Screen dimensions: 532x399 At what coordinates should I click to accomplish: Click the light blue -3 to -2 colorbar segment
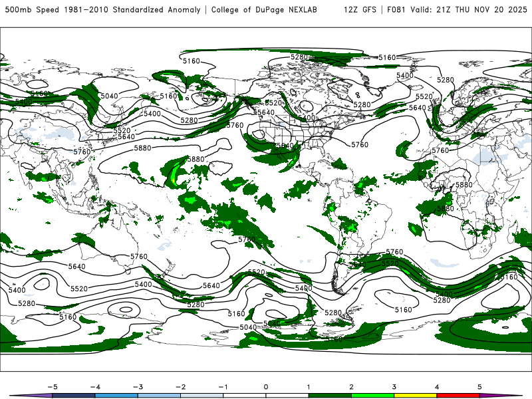coord(159,396)
